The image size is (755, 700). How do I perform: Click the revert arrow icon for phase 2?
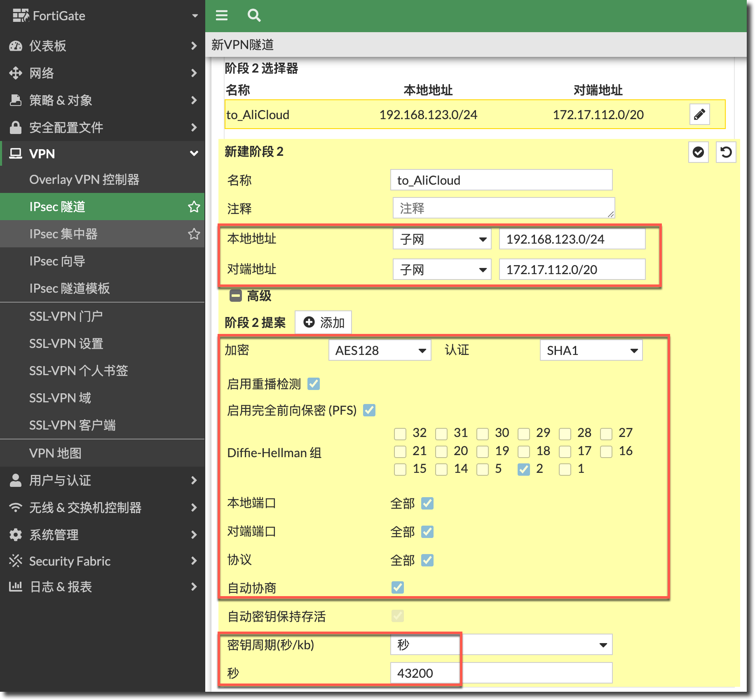tap(726, 153)
